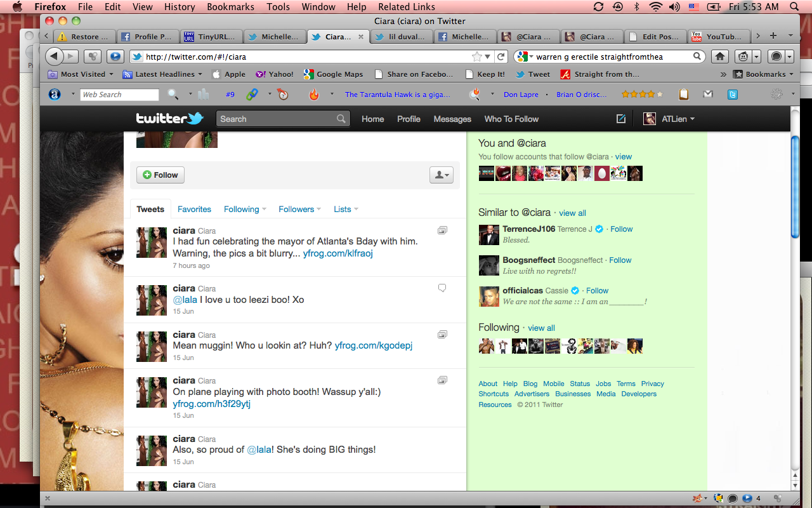Click the media icon on the blurry pics tweet
This screenshot has height=508, width=812.
[442, 230]
